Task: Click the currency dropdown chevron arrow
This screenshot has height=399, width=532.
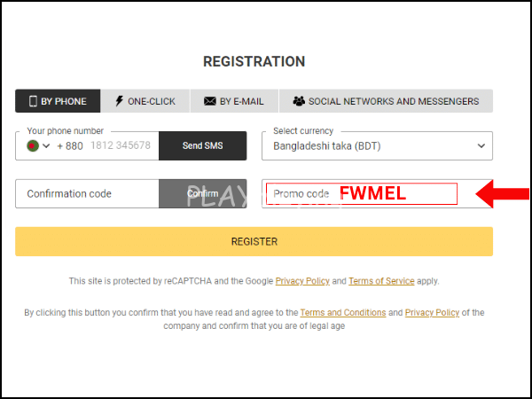Action: click(481, 146)
